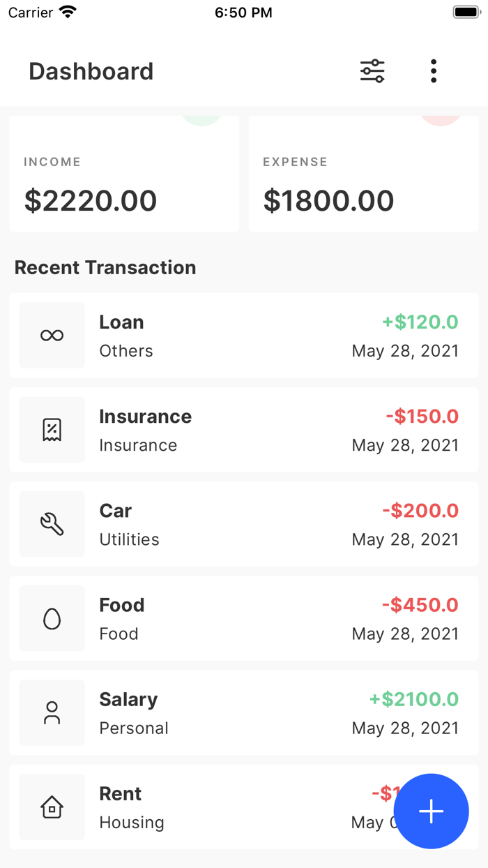The image size is (488, 868).
Task: Click the infinity icon for the Loan transaction
Action: click(52, 336)
